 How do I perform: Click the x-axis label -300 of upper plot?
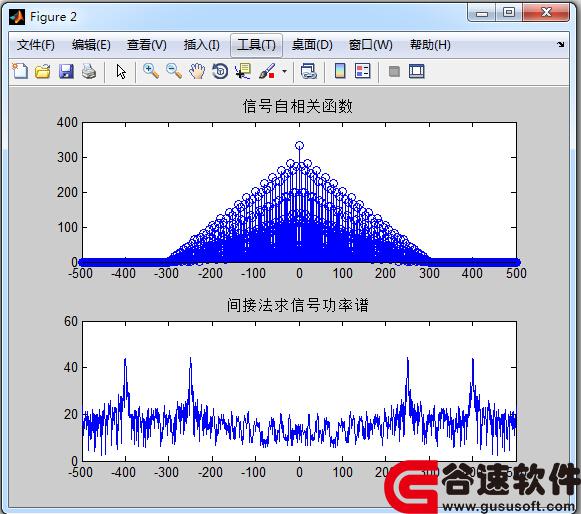(x=166, y=273)
